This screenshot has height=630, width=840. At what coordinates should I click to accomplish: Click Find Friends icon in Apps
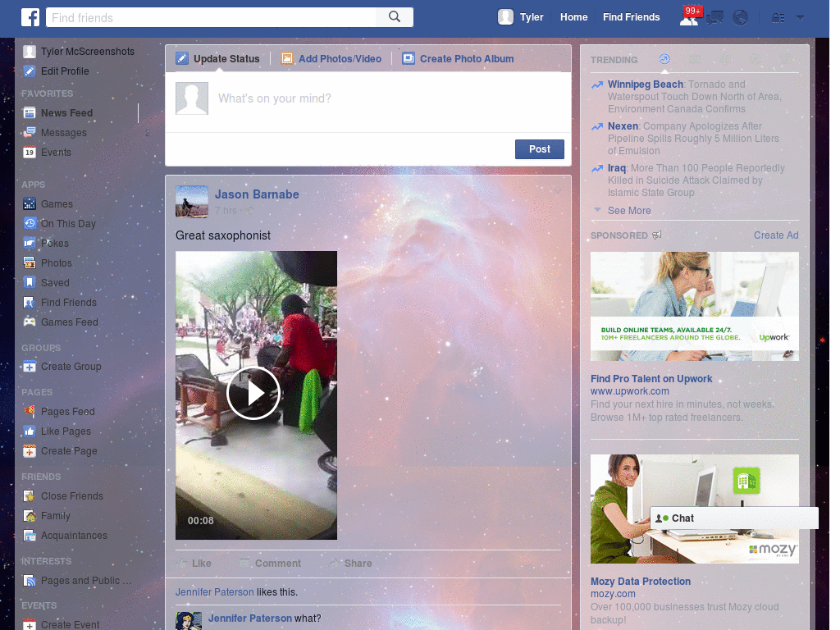[x=30, y=303]
